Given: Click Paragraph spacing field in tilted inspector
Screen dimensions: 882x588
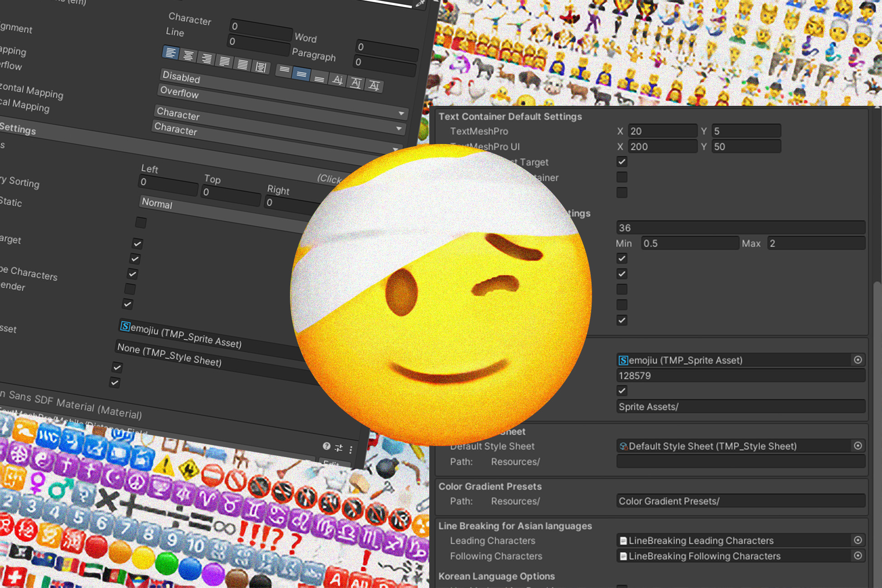Looking at the screenshot, I should (x=385, y=65).
